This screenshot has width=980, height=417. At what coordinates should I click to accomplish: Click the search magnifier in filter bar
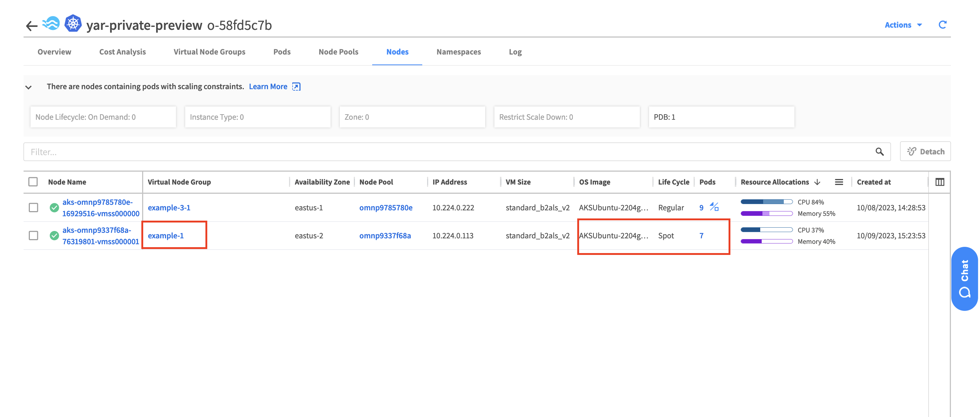pyautogui.click(x=879, y=151)
